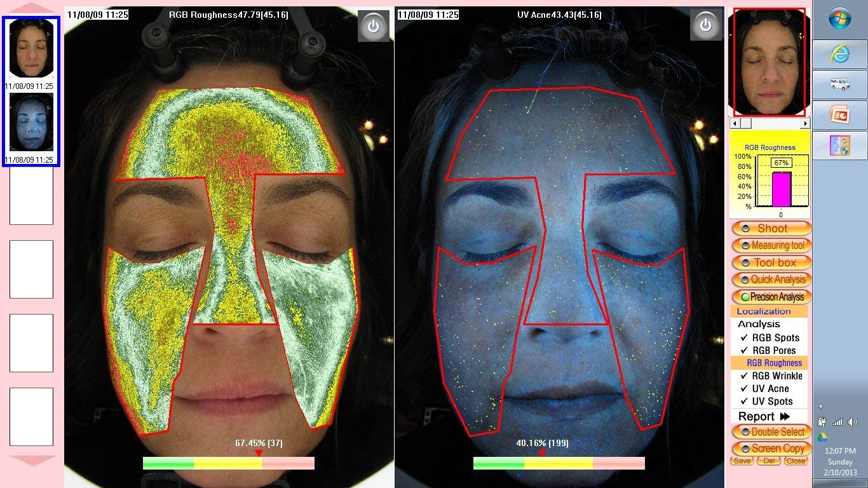Click the power icon on RGB Roughness panel
Image resolution: width=868 pixels, height=488 pixels.
374,26
